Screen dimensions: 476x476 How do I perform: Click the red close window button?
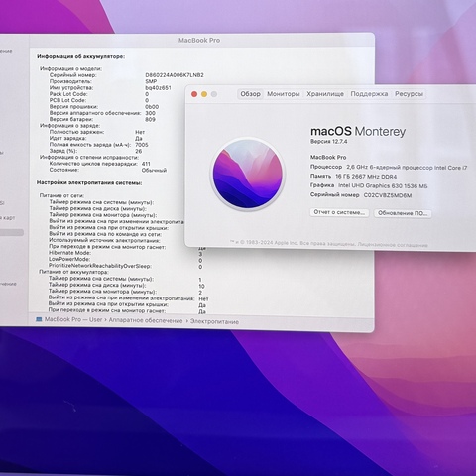point(194,94)
